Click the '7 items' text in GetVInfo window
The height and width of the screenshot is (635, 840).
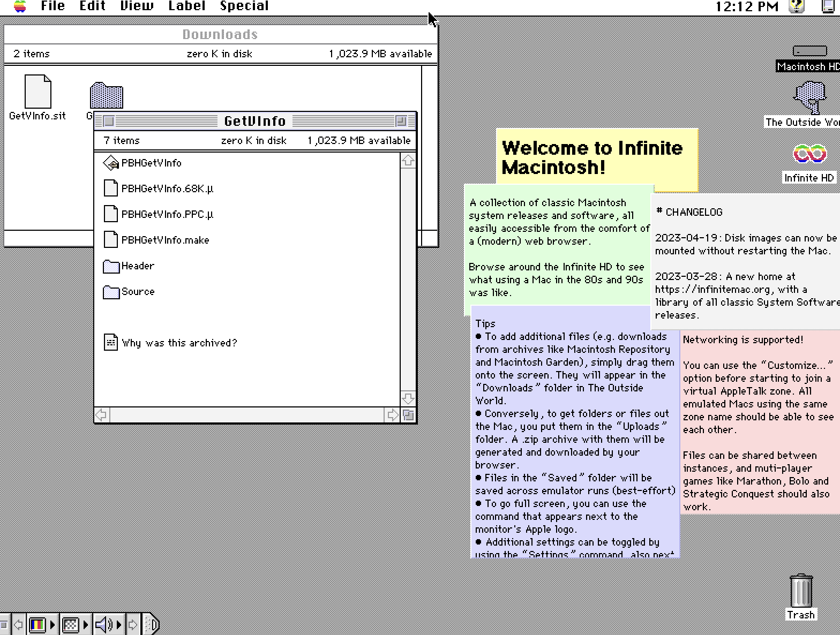[122, 140]
